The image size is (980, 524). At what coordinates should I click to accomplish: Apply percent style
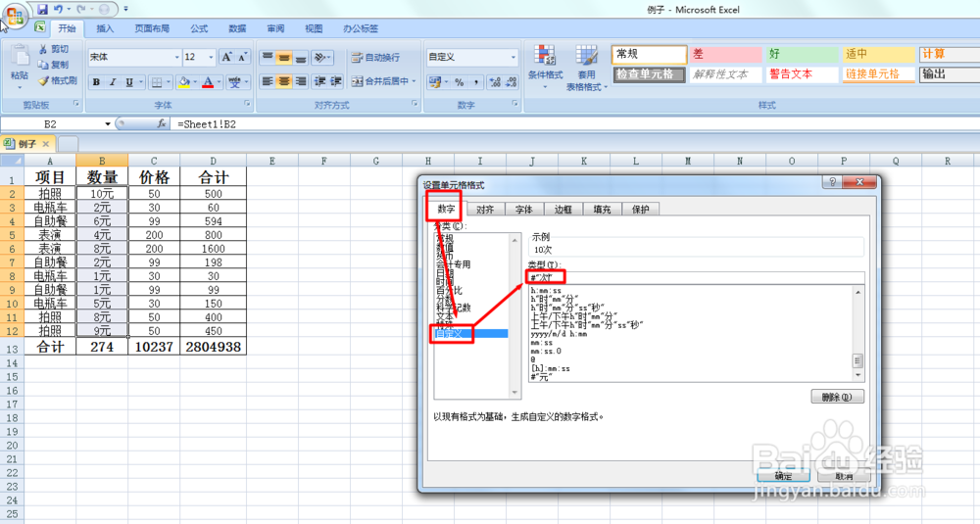tap(460, 82)
